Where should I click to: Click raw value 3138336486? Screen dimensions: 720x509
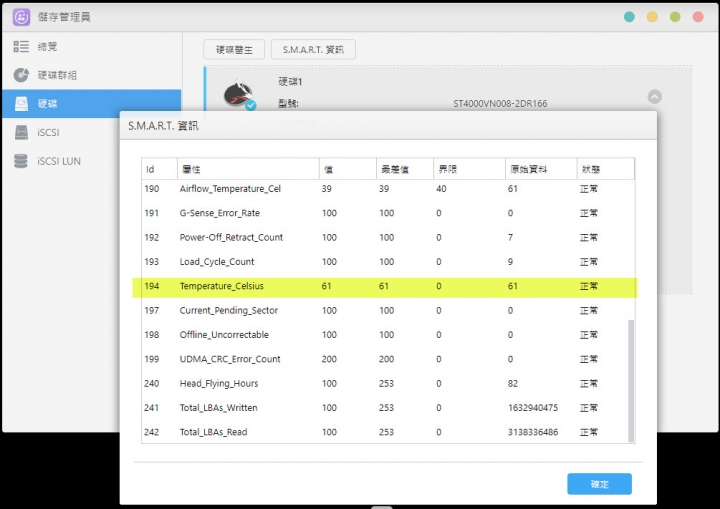pos(533,432)
